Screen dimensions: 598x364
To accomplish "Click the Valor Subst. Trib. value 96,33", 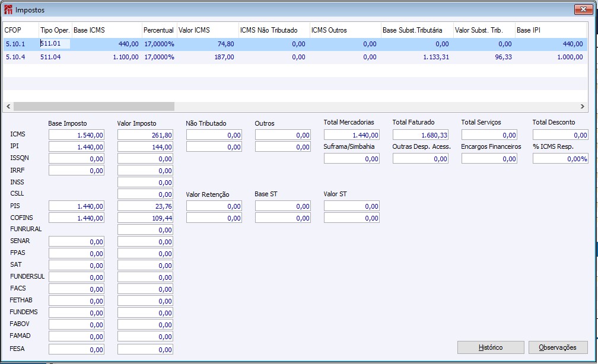I will [504, 57].
